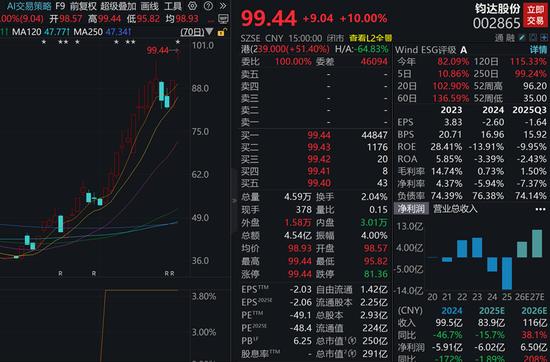Expand more toolbar options double-chevron
Image resolution: width=550 pixels, height=362 pixels.
coord(223,6)
